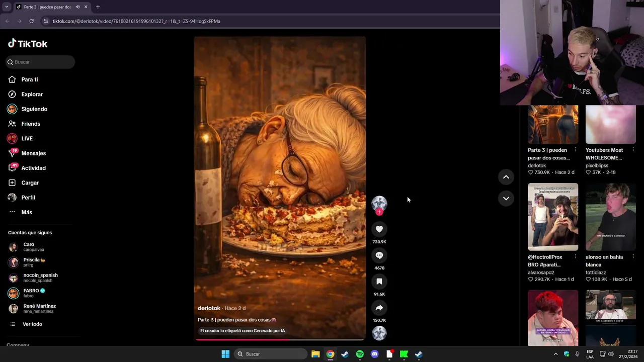Open the spinning sound disc icon
Viewport: 644px width, 362px height.
point(379,333)
